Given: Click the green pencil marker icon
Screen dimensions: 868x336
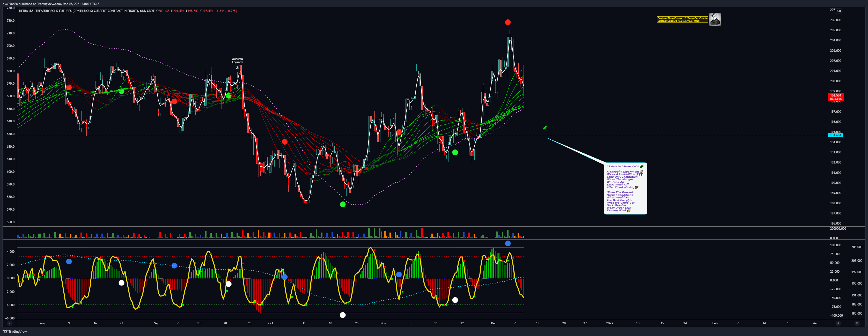Looking at the screenshot, I should (545, 128).
